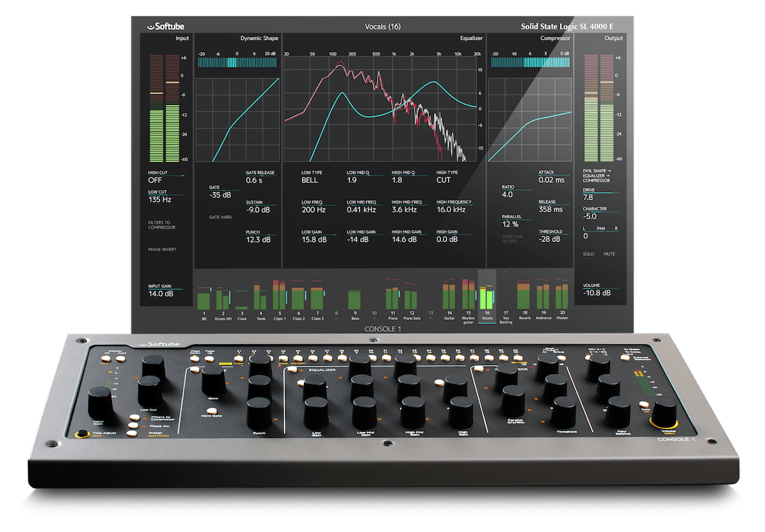Toggle PHASE INVERT in the Input section
Screen dimensions: 765x532
pyautogui.click(x=163, y=250)
